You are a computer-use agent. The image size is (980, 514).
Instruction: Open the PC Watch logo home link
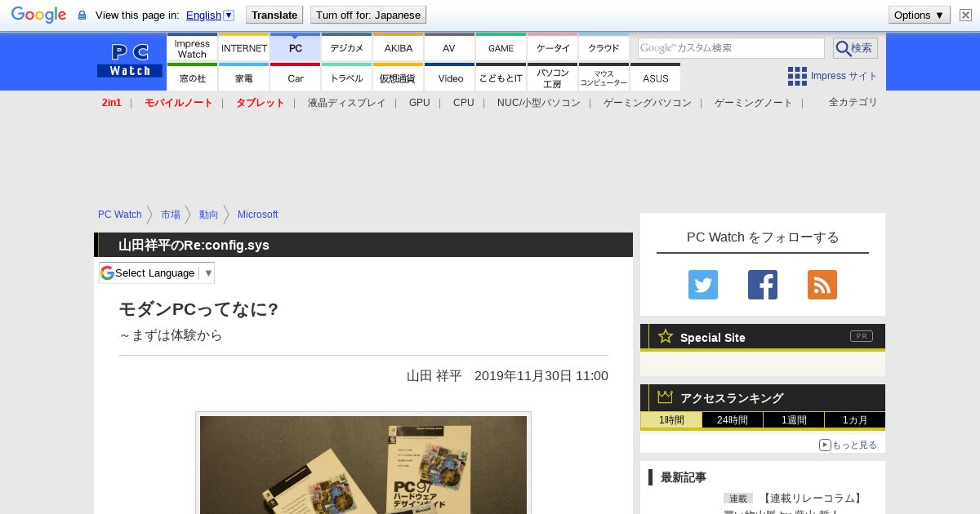(130, 60)
